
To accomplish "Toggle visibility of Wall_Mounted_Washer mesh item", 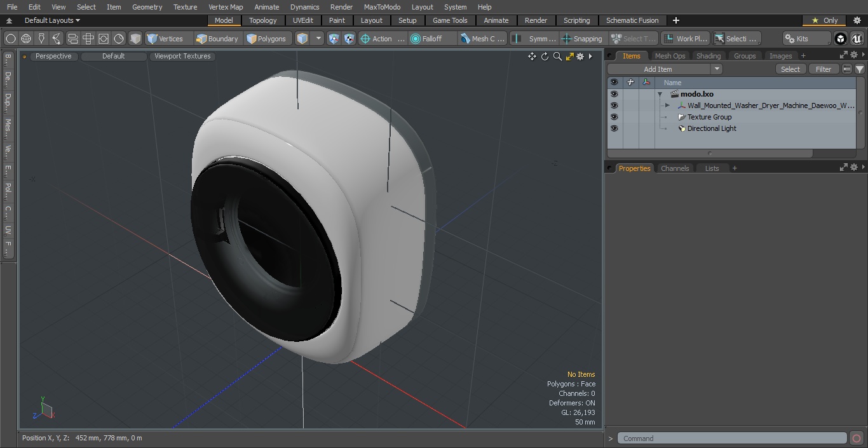I will pyautogui.click(x=614, y=105).
